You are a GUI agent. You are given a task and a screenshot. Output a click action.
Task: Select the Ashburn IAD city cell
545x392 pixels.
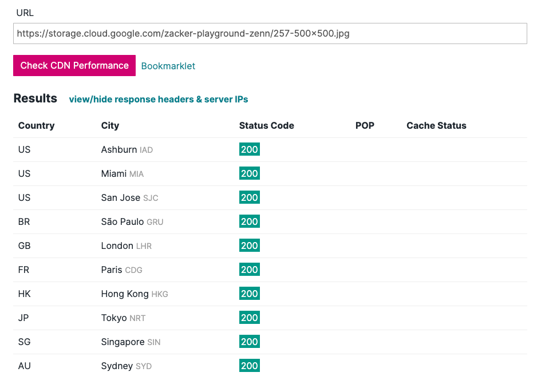coord(127,150)
